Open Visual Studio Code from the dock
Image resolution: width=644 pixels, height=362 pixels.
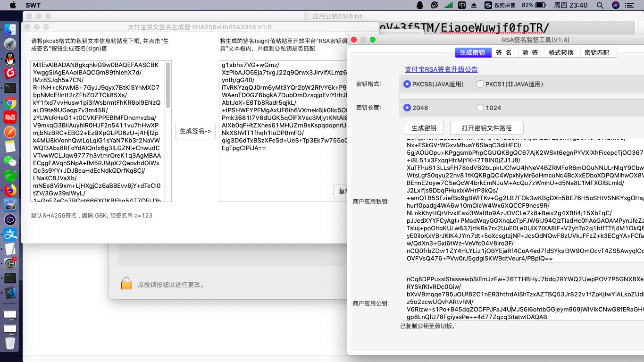pyautogui.click(x=10, y=293)
